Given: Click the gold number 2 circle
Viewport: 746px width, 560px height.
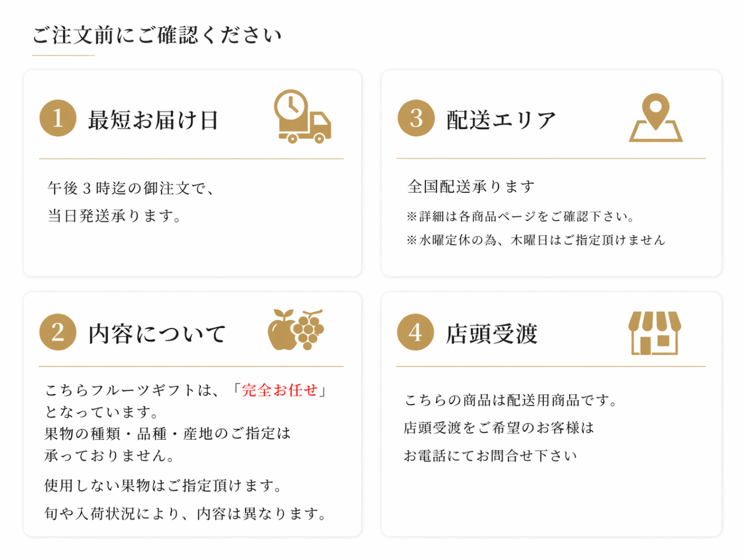Looking at the screenshot, I should (57, 332).
